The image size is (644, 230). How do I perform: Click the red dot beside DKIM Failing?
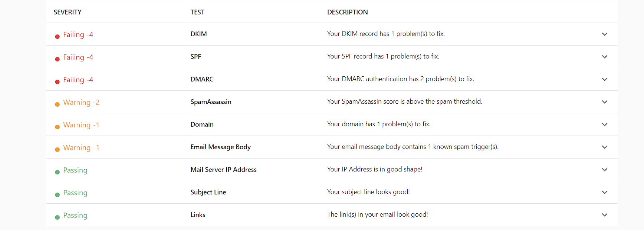click(x=57, y=37)
